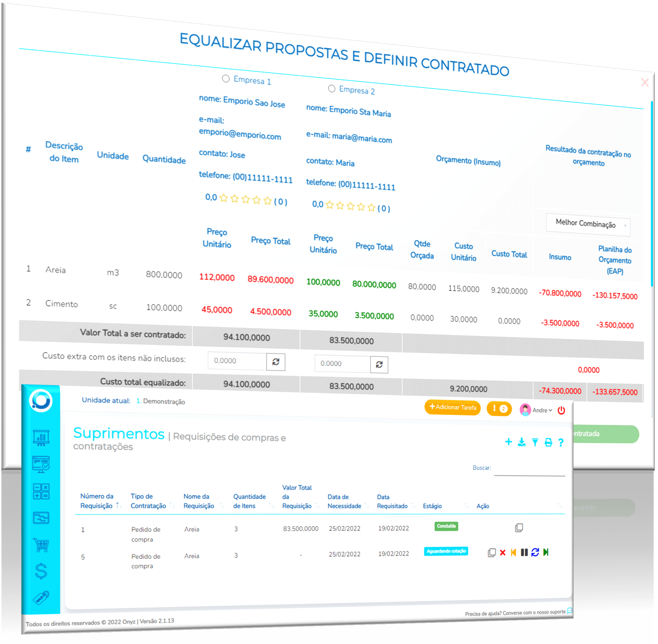Open the calculator sidebar icon
Image resolution: width=658 pixels, height=644 pixels.
point(41,492)
